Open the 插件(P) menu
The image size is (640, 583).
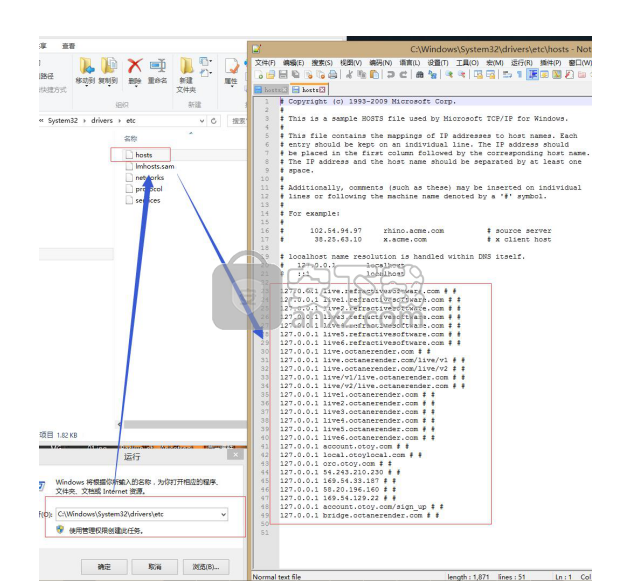pyautogui.click(x=551, y=62)
